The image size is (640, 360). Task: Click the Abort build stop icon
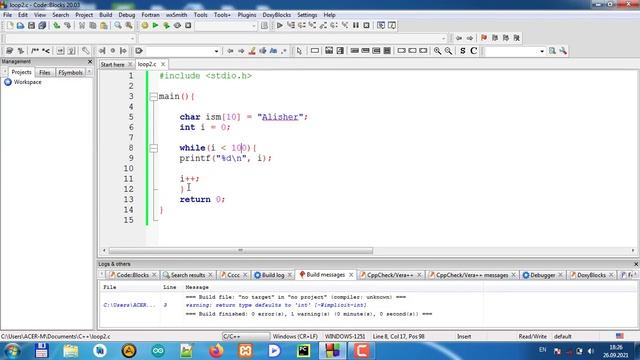(x=188, y=26)
